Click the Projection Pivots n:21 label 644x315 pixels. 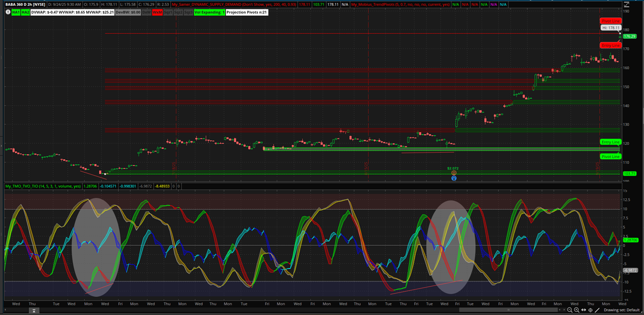click(x=247, y=12)
